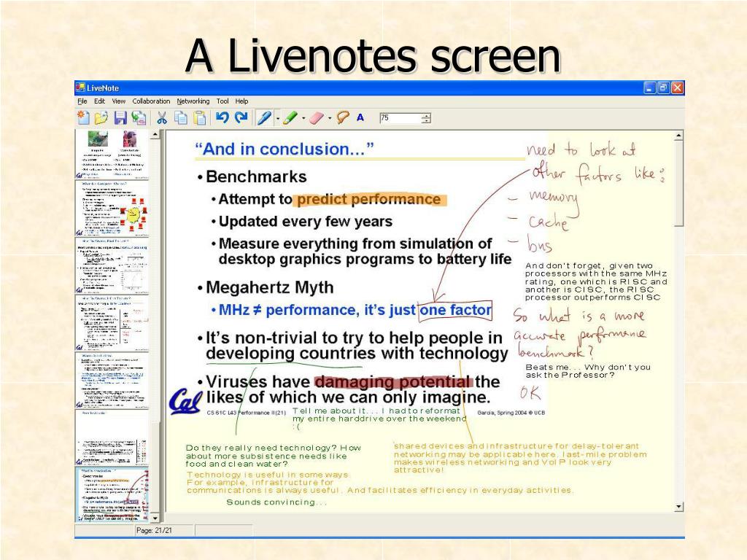Click the Save As multiple-disk icon
The image size is (747, 560).
pyautogui.click(x=139, y=117)
